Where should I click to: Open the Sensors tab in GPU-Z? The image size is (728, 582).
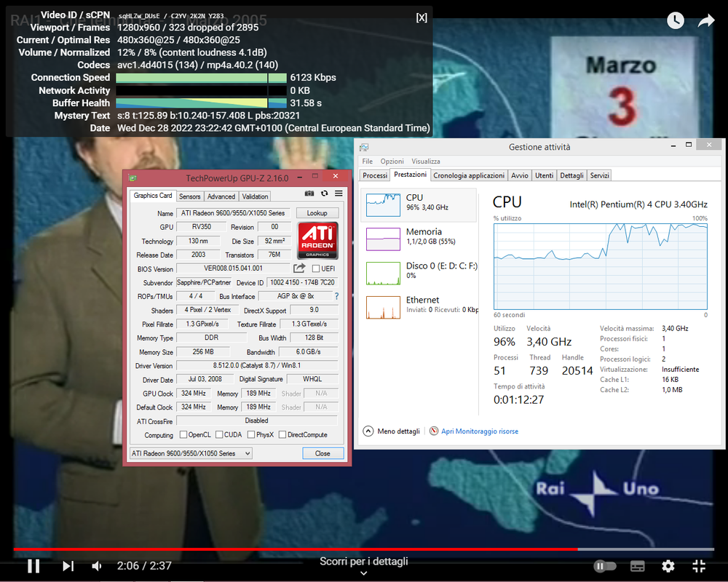[x=190, y=196]
